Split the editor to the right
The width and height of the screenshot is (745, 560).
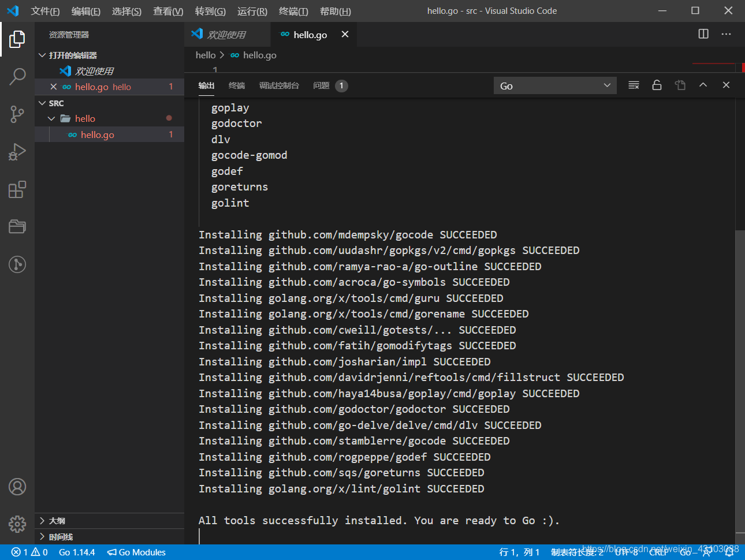703,34
